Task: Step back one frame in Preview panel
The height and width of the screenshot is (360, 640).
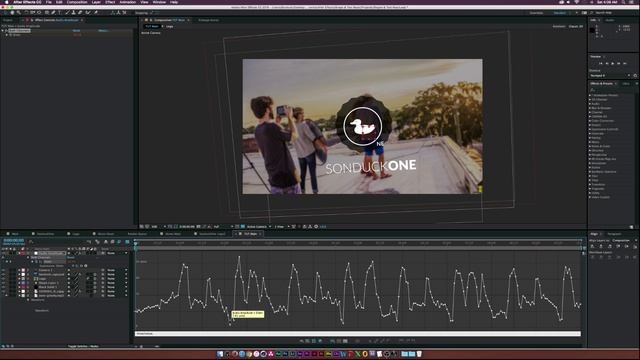Action: 607,63
